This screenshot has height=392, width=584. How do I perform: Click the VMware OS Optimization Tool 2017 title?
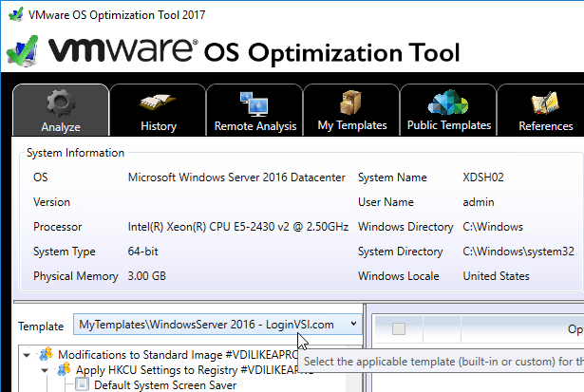(117, 15)
